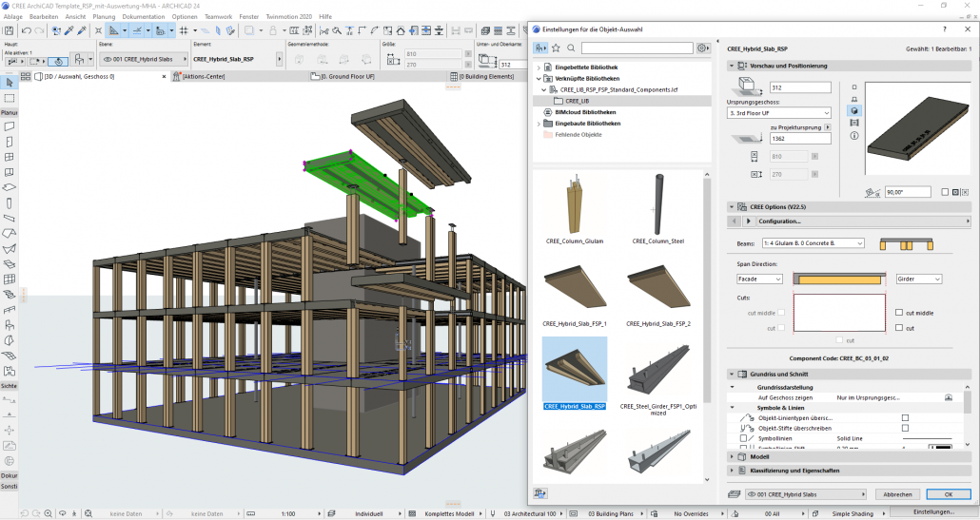Click the favorites star icon
Viewport: 980px width, 520px height.
coord(556,48)
